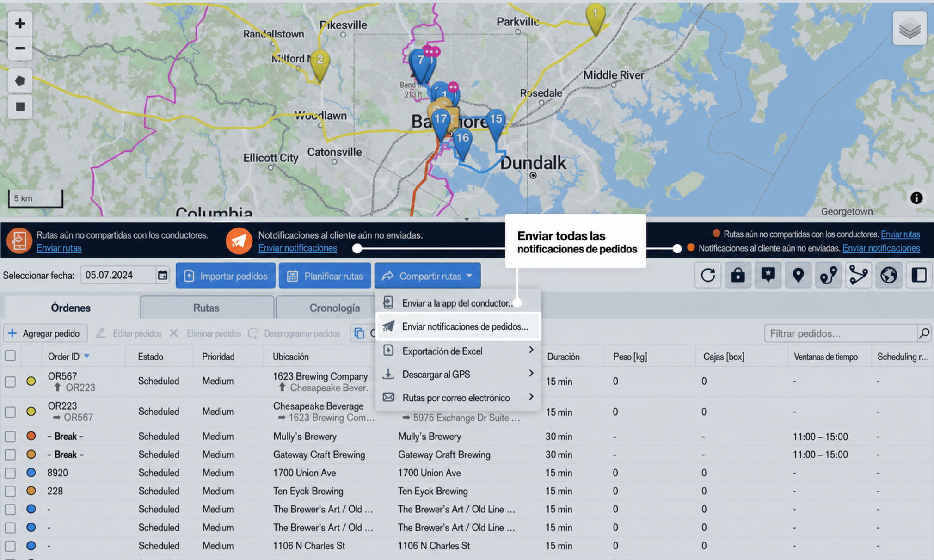Click the route waypoints icon
The width and height of the screenshot is (934, 560).
tap(828, 275)
